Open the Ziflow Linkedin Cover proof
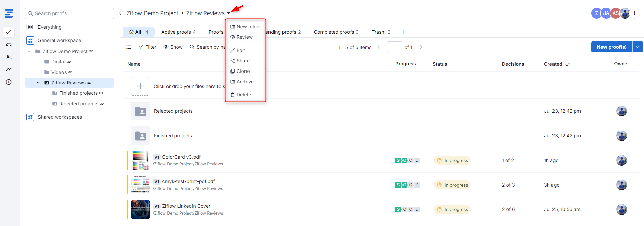This screenshot has height=226, width=644. pos(186,206)
